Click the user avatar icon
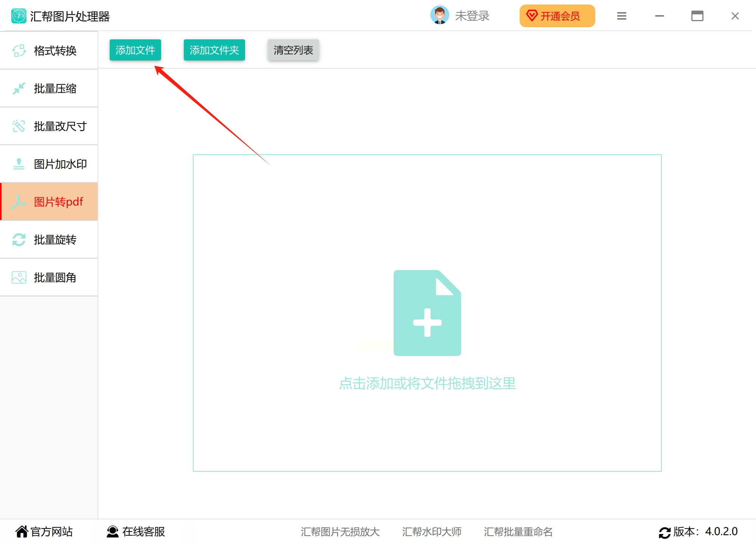This screenshot has width=756, height=544. pos(439,15)
